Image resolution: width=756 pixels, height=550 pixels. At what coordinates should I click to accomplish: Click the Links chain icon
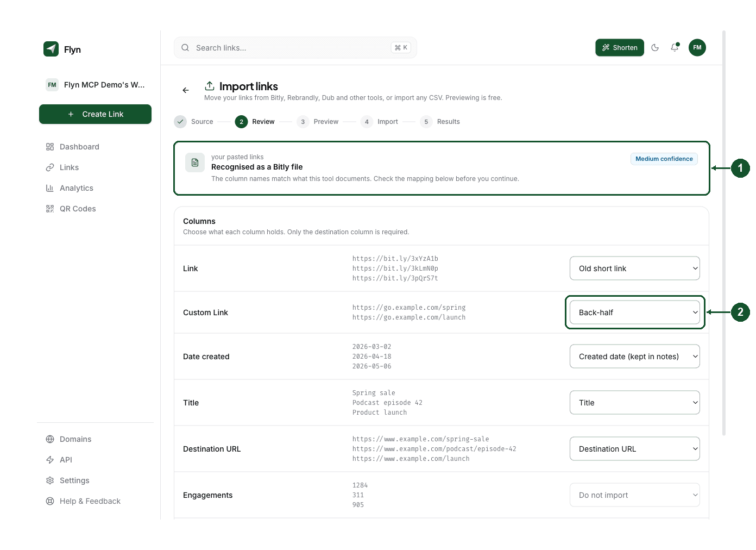(x=50, y=167)
